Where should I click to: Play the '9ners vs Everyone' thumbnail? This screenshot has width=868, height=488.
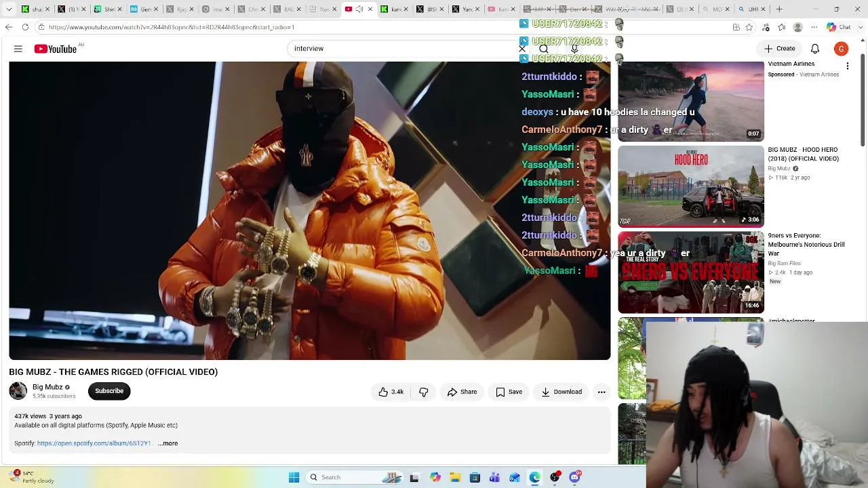click(691, 272)
